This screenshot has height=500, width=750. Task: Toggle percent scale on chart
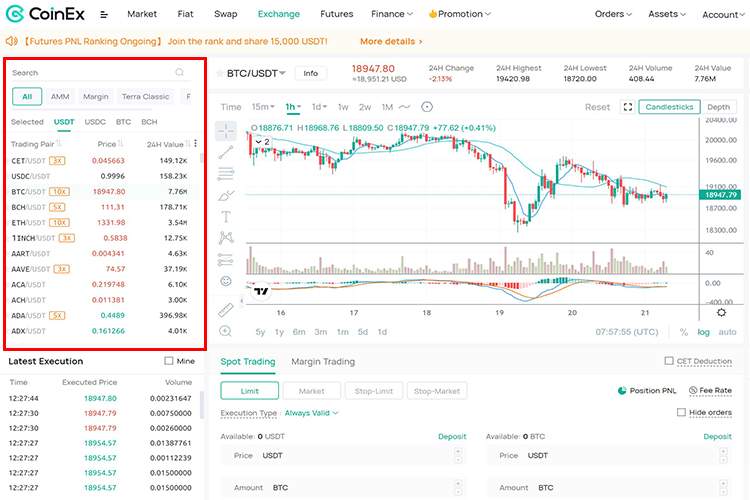pyautogui.click(x=684, y=332)
